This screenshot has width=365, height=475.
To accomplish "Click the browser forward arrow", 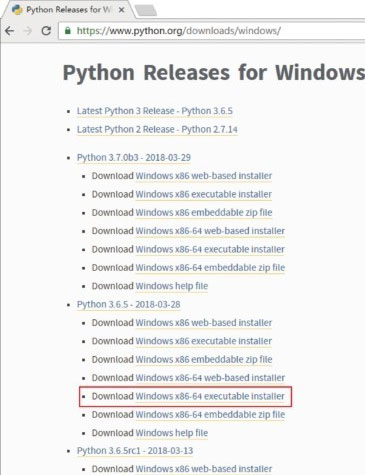I will pyautogui.click(x=28, y=31).
